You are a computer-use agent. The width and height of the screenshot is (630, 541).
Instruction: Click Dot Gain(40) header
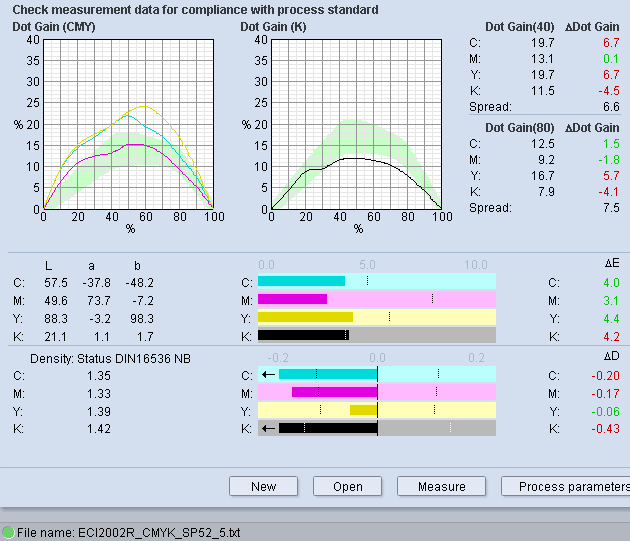tap(520, 27)
